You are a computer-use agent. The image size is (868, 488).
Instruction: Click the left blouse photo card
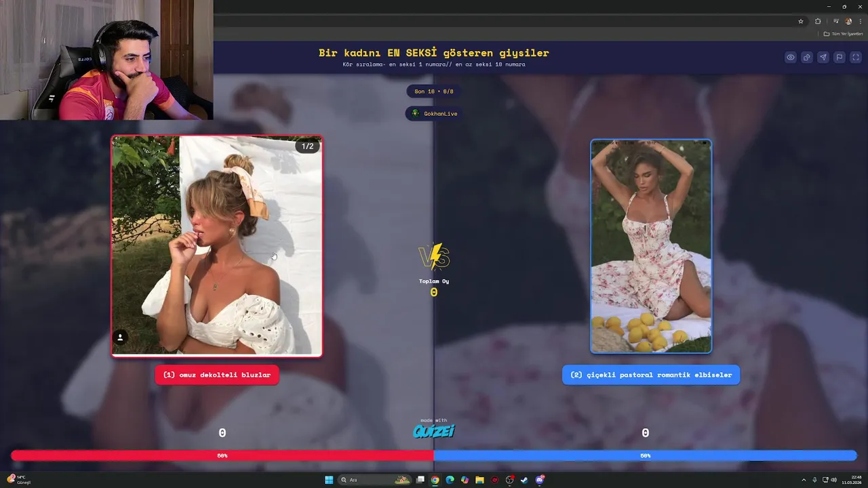217,246
